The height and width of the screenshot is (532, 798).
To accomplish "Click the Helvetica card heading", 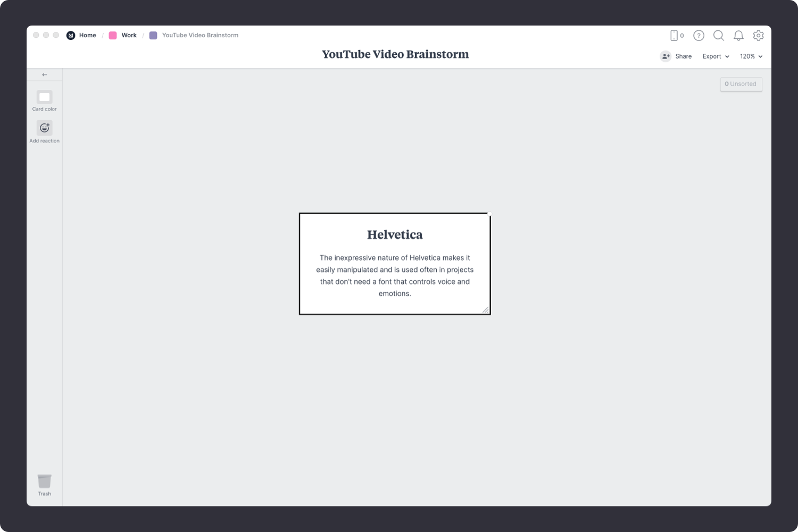I will pyautogui.click(x=395, y=235).
